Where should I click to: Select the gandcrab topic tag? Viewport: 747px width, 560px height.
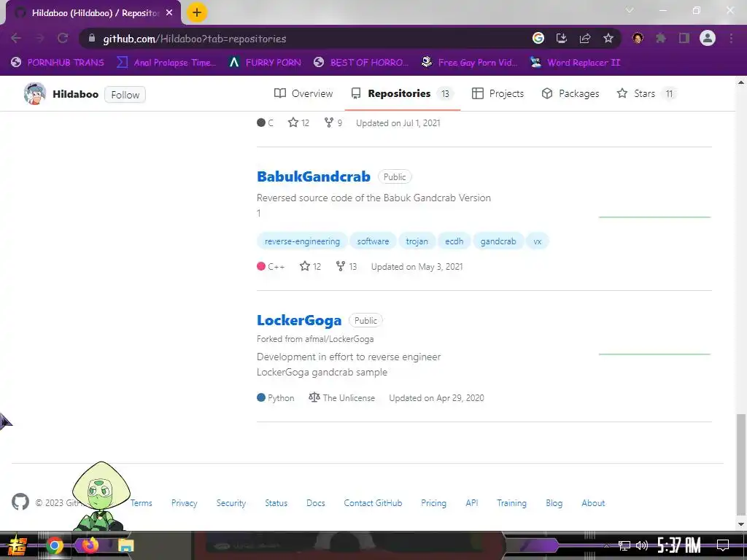pyautogui.click(x=498, y=241)
